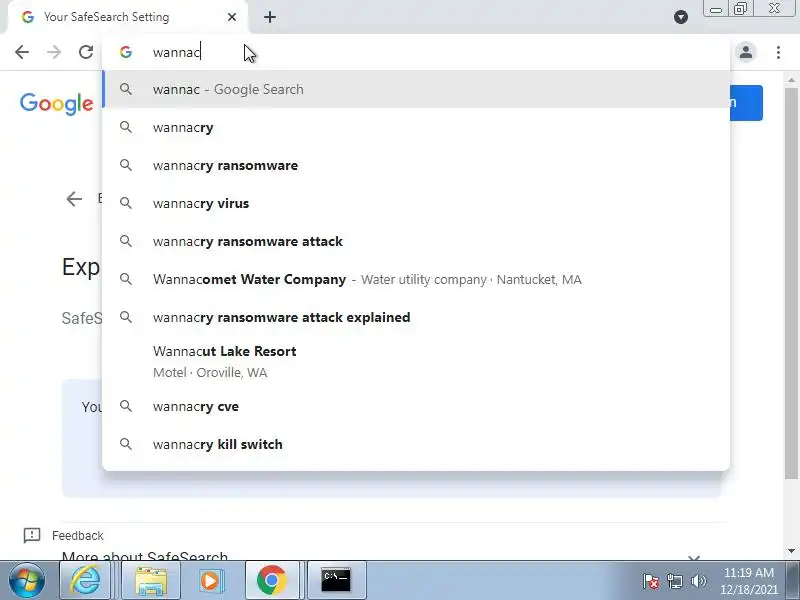Image resolution: width=800 pixels, height=600 pixels.
Task: Click the Chrome taskbar icon
Action: (x=271, y=581)
